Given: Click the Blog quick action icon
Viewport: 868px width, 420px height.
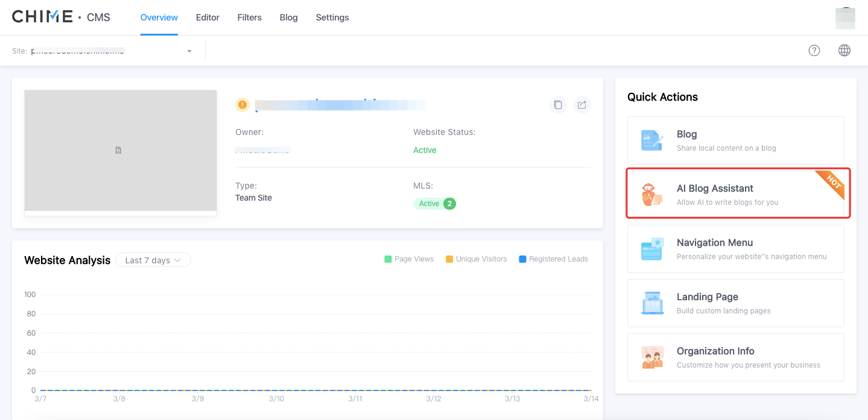Looking at the screenshot, I should (652, 140).
